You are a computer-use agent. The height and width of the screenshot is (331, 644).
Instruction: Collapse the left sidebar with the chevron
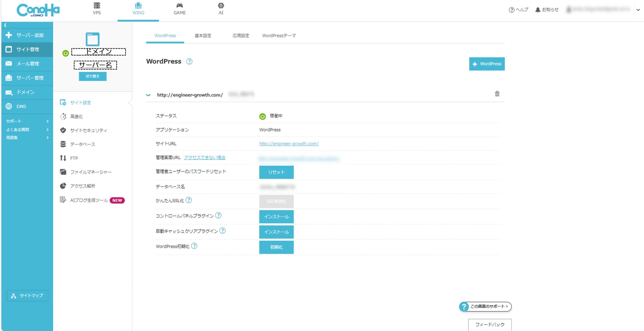5,25
